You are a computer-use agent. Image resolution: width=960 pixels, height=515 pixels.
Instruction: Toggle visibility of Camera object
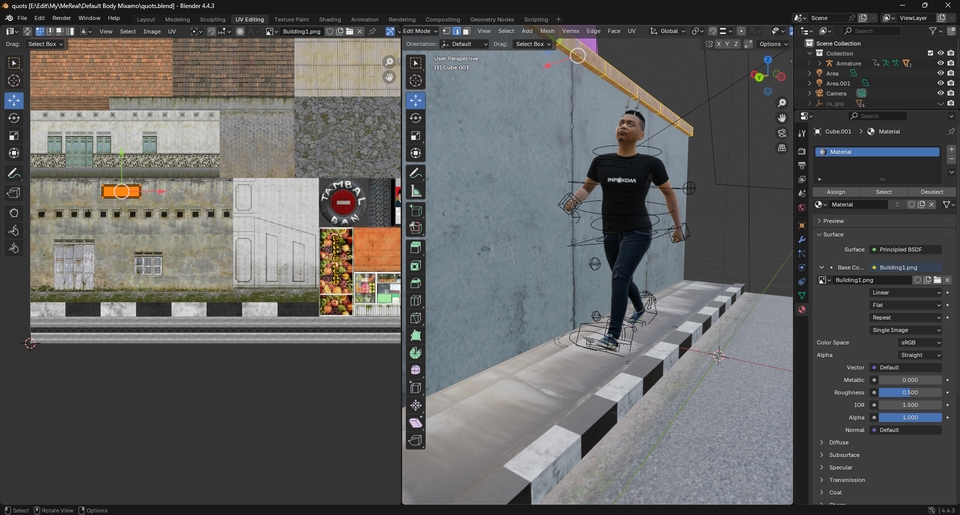(939, 93)
